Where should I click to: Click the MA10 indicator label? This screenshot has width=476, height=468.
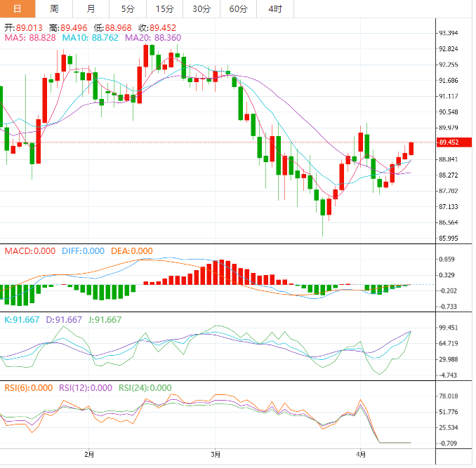click(x=91, y=37)
